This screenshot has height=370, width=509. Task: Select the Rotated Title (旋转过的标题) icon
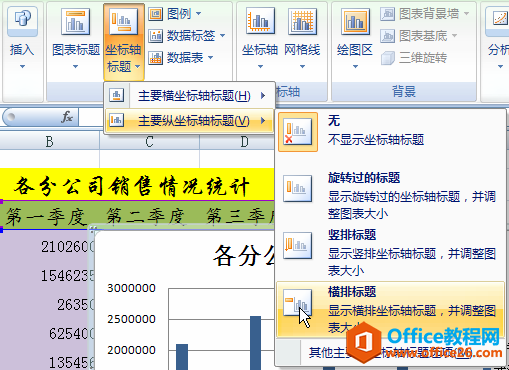[x=298, y=189]
